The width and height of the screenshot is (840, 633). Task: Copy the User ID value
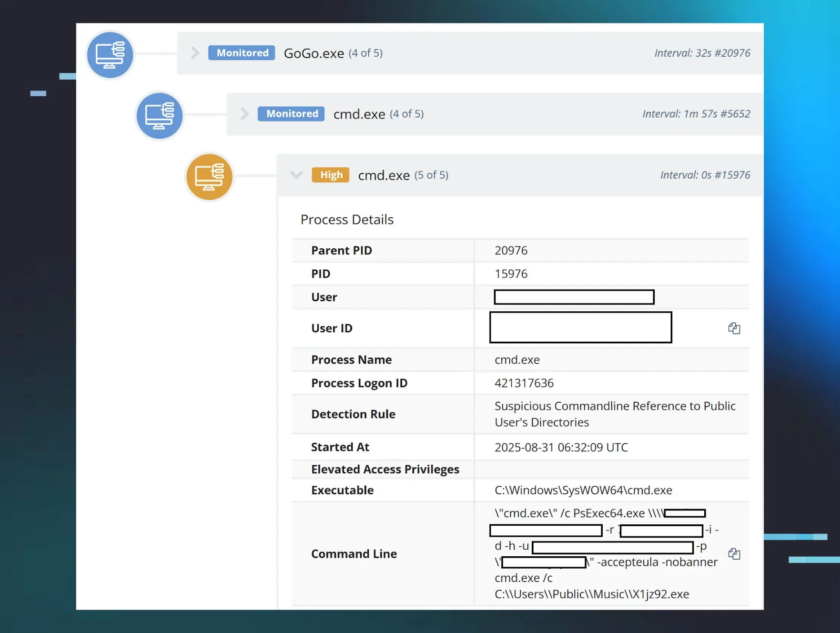(x=734, y=328)
